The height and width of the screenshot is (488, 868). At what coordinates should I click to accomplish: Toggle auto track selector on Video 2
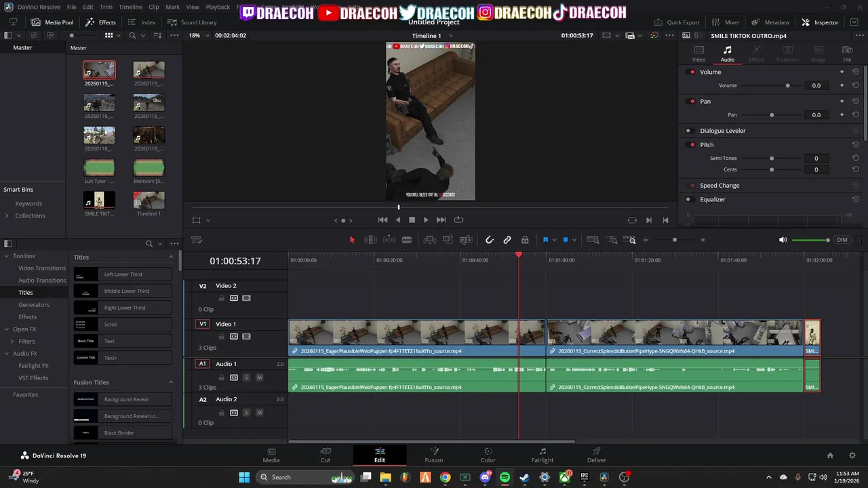[x=234, y=298]
